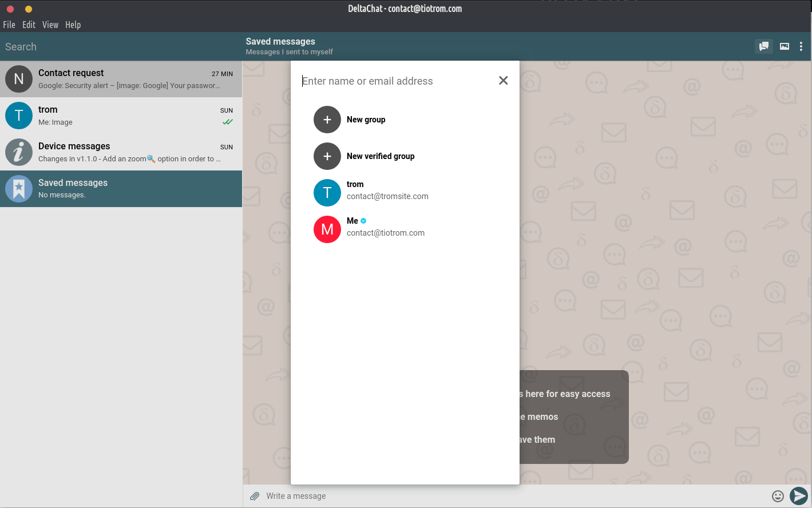Image resolution: width=812 pixels, height=508 pixels.
Task: Click the New verified group plus icon
Action: 327,156
